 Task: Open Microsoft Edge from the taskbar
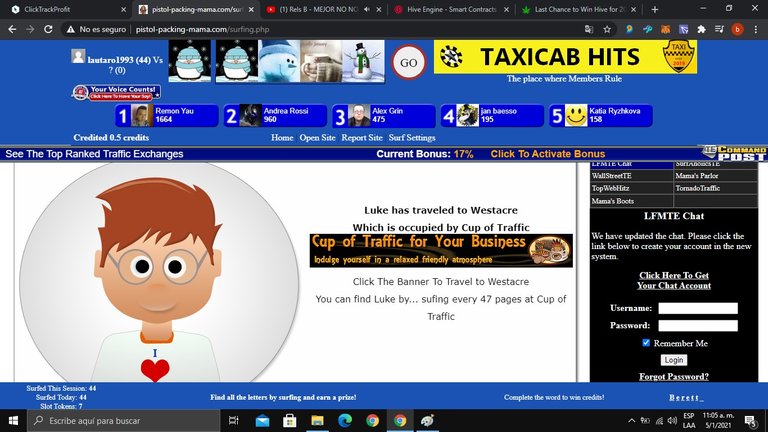click(345, 420)
